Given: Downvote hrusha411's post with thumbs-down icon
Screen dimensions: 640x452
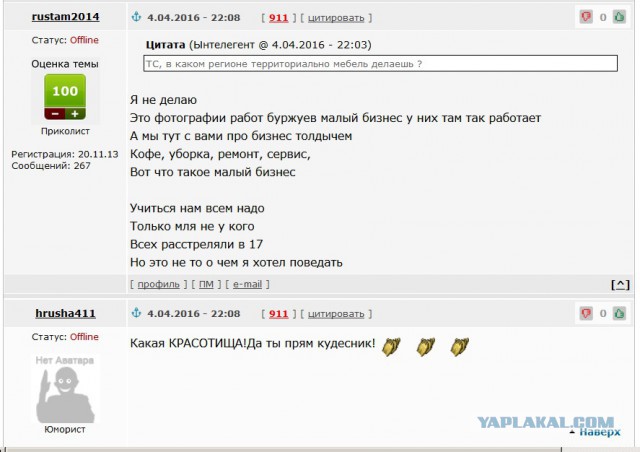Looking at the screenshot, I should 586,313.
